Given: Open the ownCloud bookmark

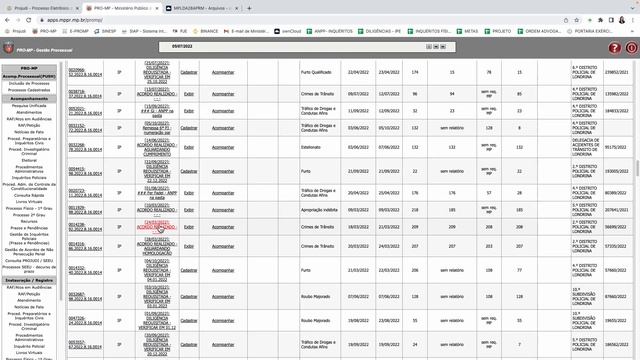Looking at the screenshot, I should [288, 31].
